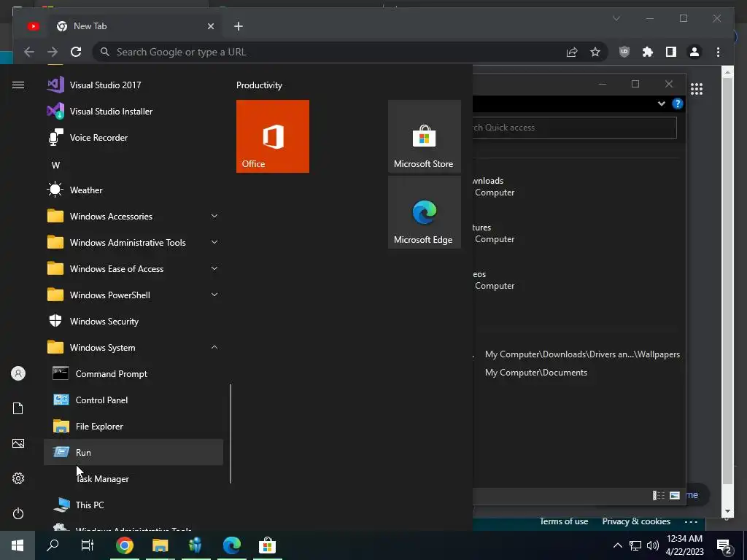Expand the File Explorer ribbon chevron
The image size is (747, 560).
[661, 104]
